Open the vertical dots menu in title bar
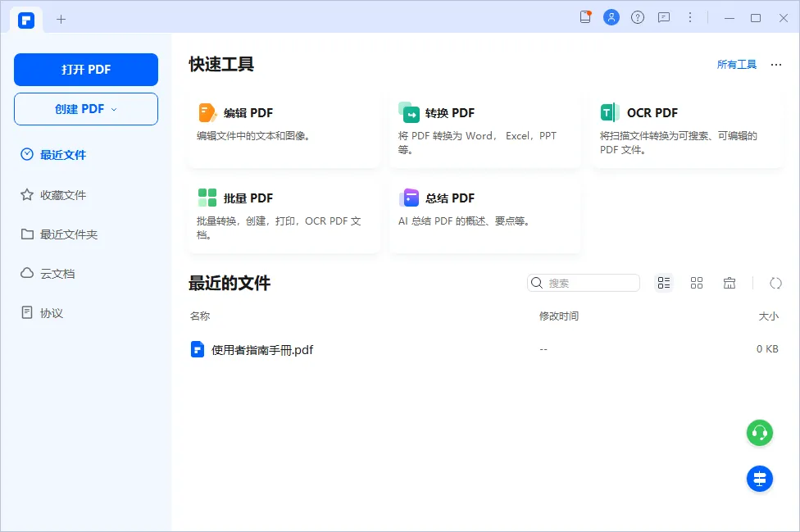This screenshot has height=532, width=800. point(690,17)
